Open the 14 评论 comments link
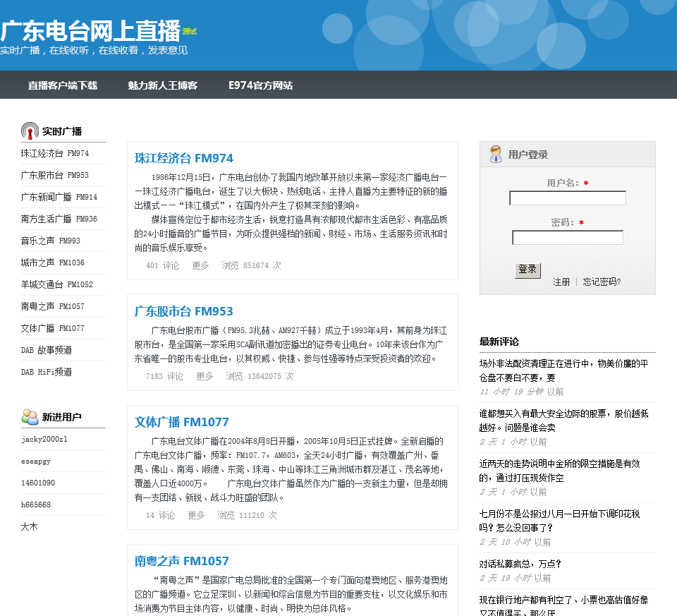 click(160, 515)
